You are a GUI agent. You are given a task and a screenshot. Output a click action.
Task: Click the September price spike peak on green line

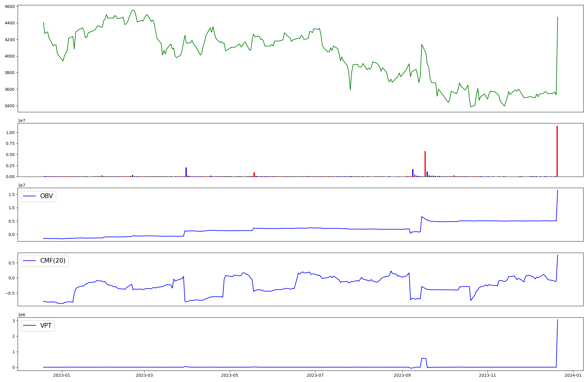pos(422,45)
